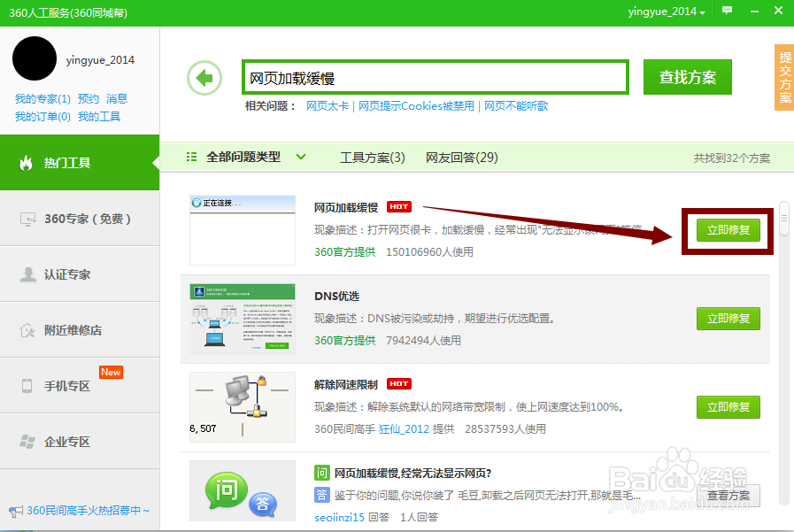Select 360专家(免费) in the sidebar
Image resolution: width=794 pixels, height=532 pixels.
[x=80, y=219]
